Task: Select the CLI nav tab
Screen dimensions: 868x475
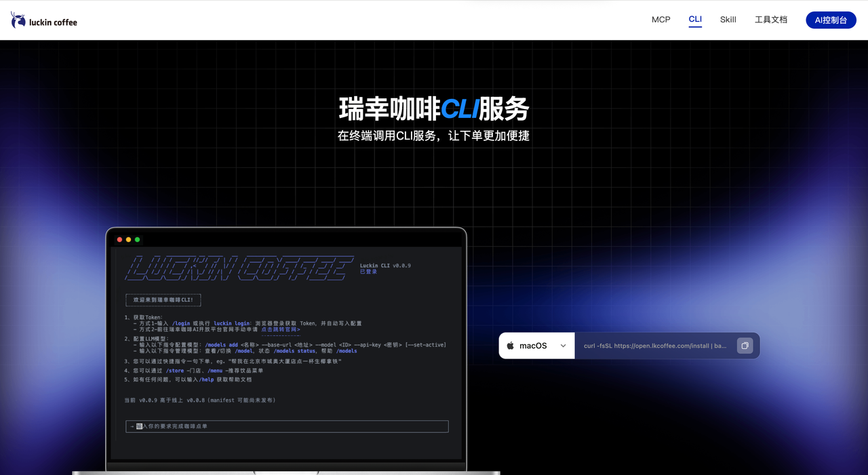Action: [x=695, y=20]
